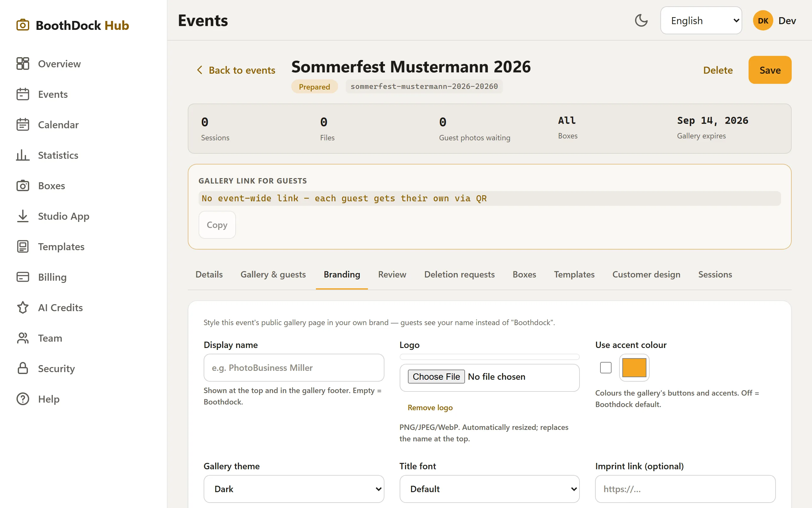Switch to the Details tab
Screen dimensions: 812x508
pos(209,275)
